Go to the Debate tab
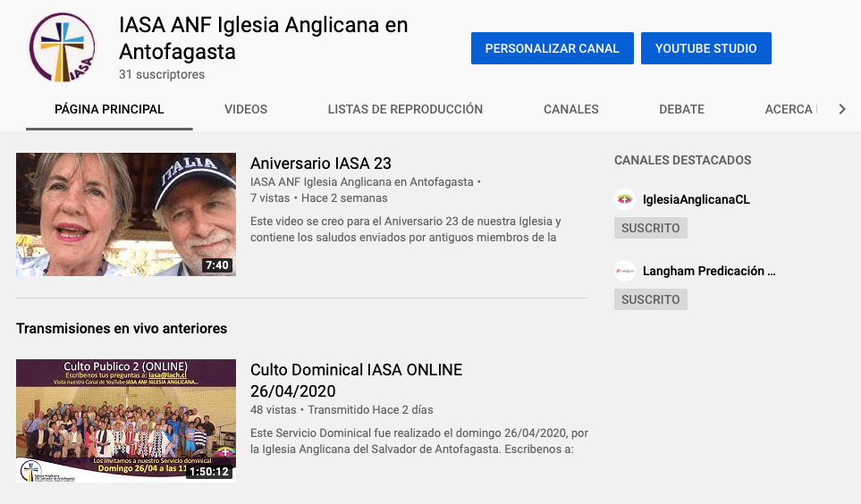 [x=681, y=109]
